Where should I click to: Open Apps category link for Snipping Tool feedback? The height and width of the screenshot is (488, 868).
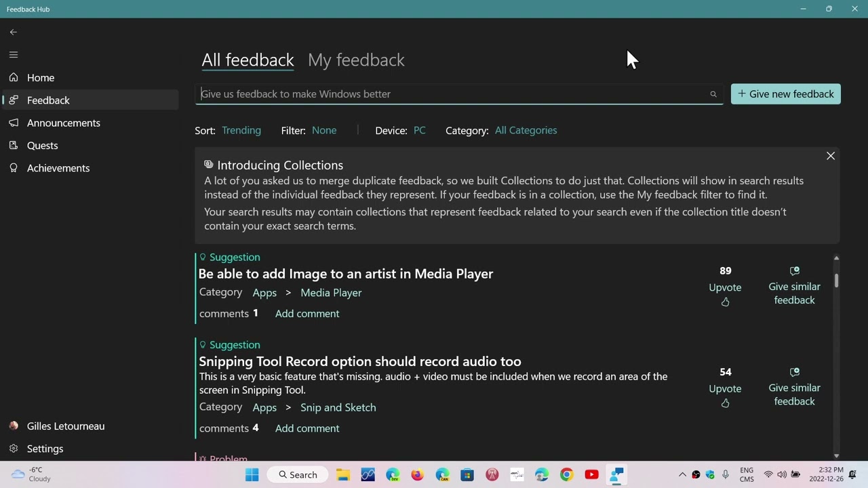coord(264,407)
